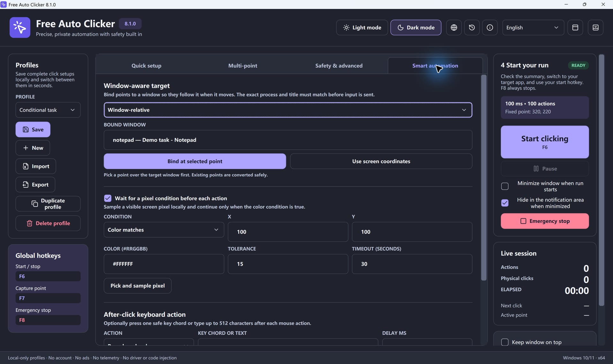
Task: Click the Tolerance input field
Action: point(288,264)
